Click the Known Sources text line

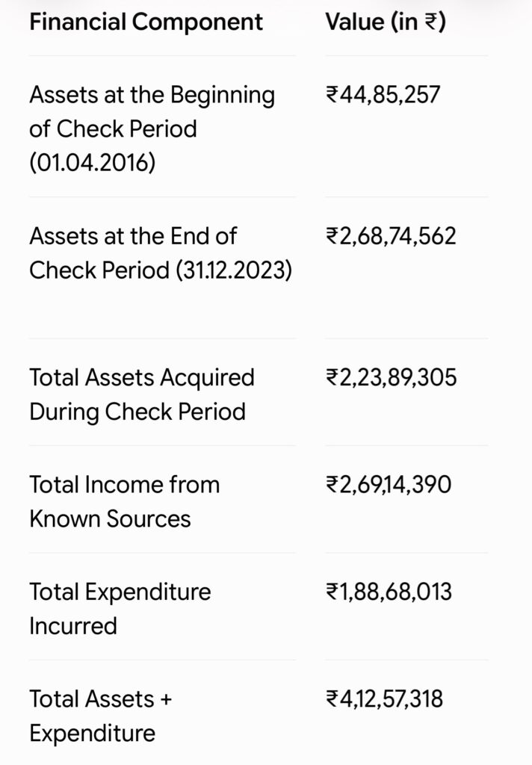click(110, 518)
